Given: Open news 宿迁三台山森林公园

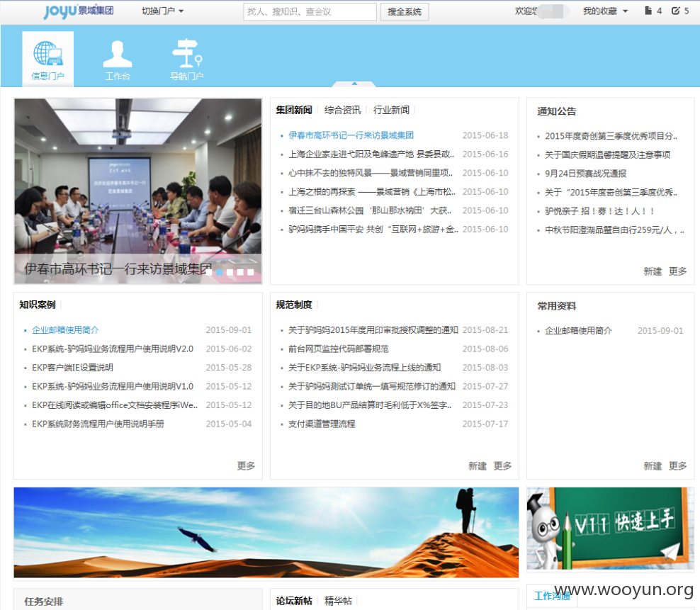Looking at the screenshot, I should [x=370, y=210].
